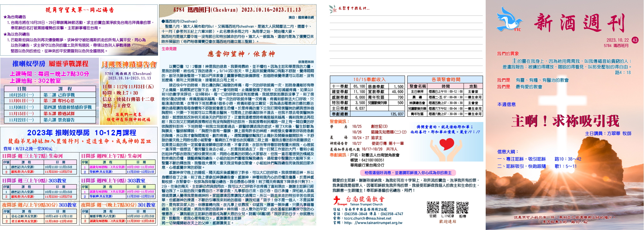644x230 pixels.
Task: Click the 粉專 fan page QR code
Action: pos(462,207)
